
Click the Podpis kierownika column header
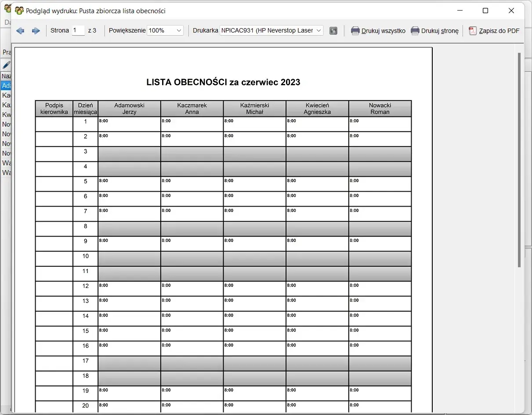[54, 109]
